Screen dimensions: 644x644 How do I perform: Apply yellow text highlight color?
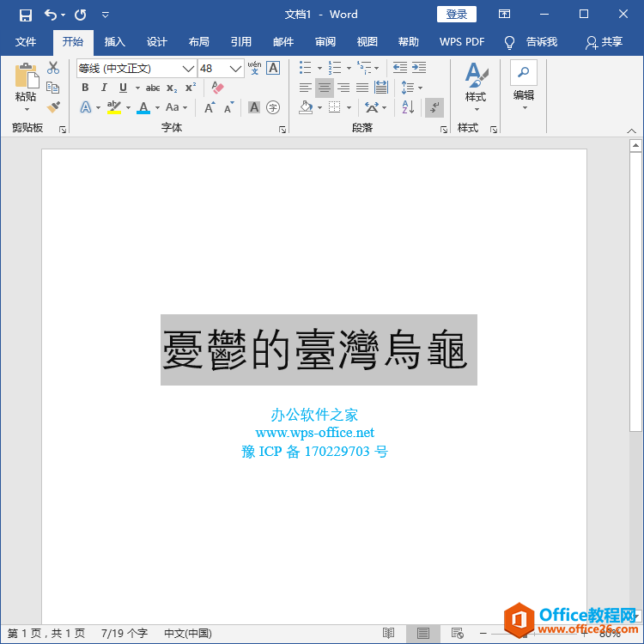pyautogui.click(x=113, y=107)
